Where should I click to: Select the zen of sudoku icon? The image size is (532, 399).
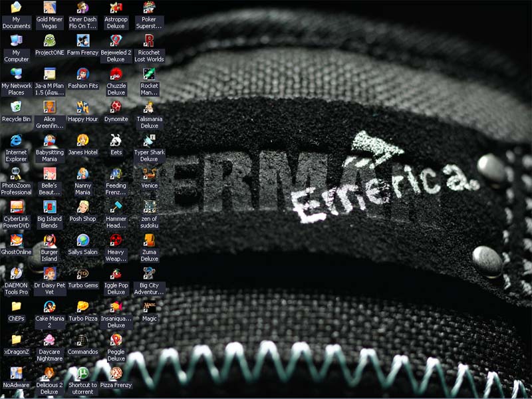click(x=149, y=207)
